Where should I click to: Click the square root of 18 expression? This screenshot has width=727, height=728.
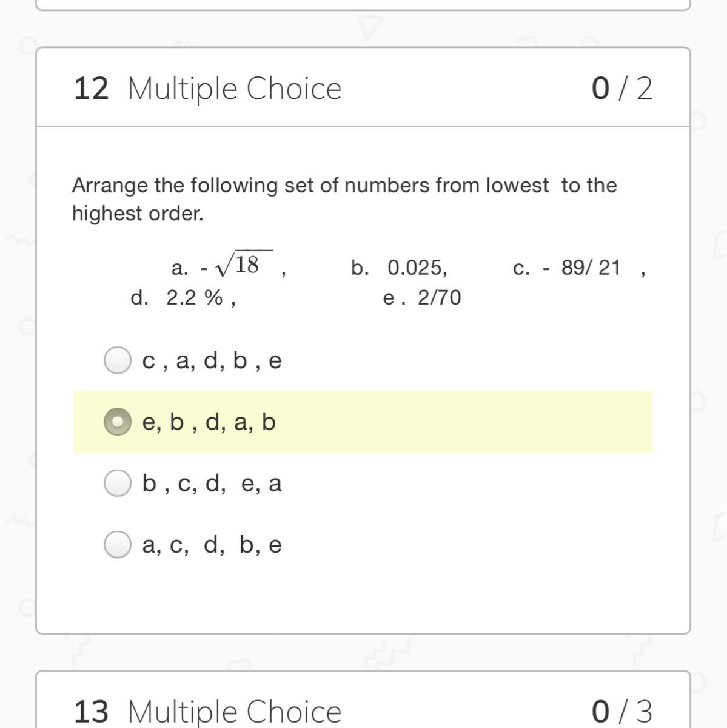(238, 265)
